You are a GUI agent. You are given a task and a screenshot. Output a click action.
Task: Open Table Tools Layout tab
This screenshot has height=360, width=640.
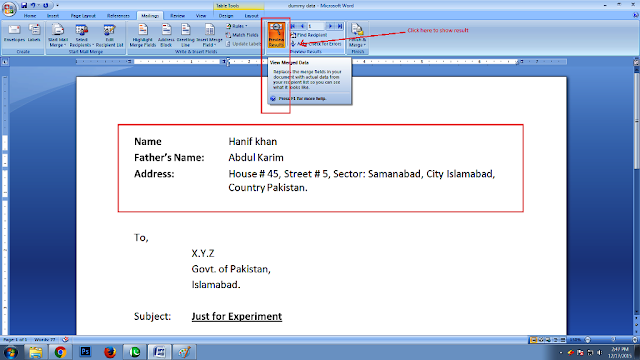coord(251,16)
